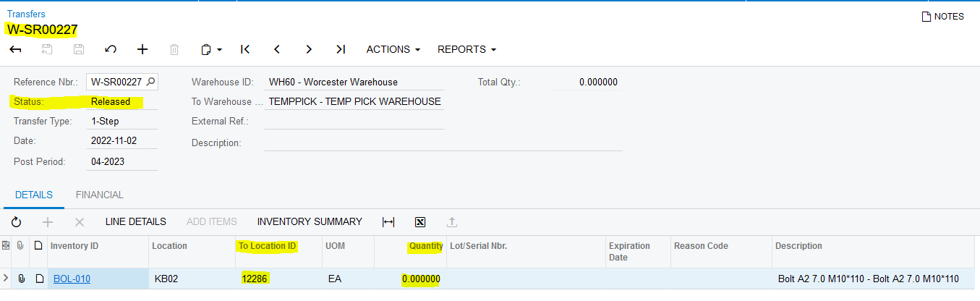Refresh the details grid

(16, 222)
